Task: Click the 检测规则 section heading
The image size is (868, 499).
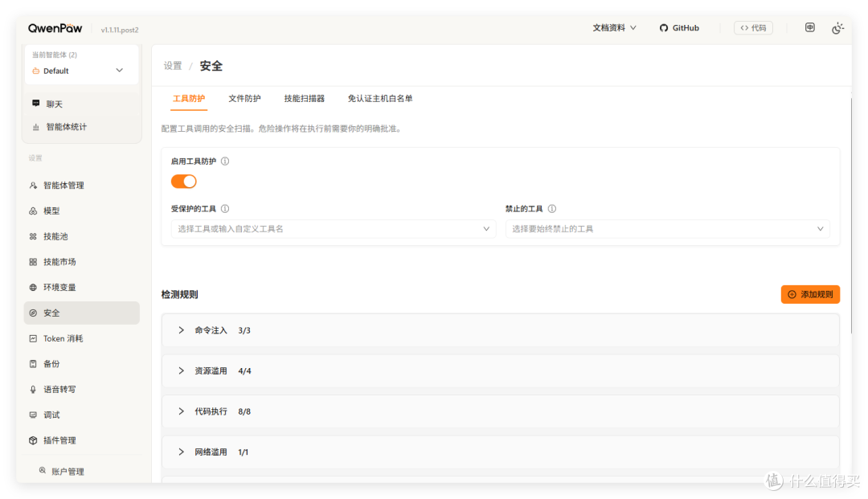Action: click(x=179, y=294)
